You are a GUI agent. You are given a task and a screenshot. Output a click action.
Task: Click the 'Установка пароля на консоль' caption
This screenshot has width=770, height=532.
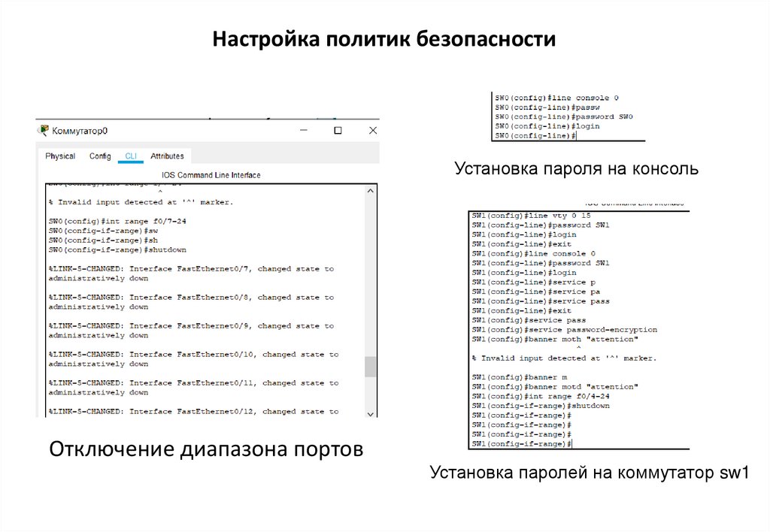(576, 168)
